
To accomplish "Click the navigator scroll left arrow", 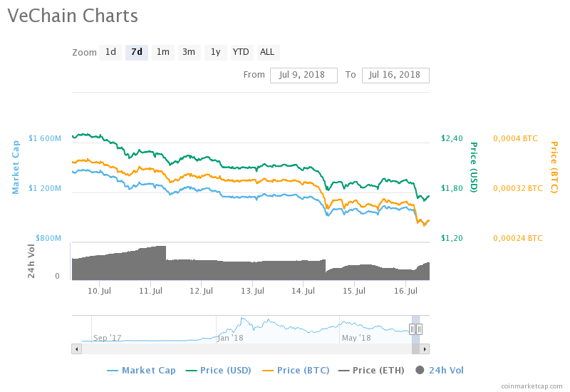I will 76,349.
